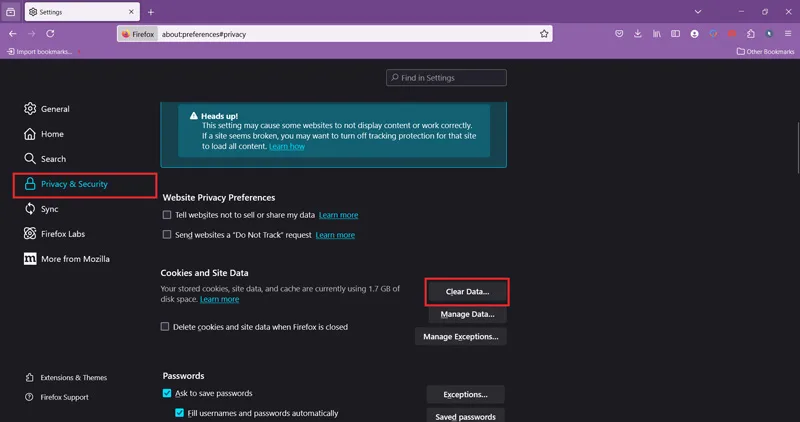
Task: Bookmark this page with the star icon
Action: click(544, 34)
